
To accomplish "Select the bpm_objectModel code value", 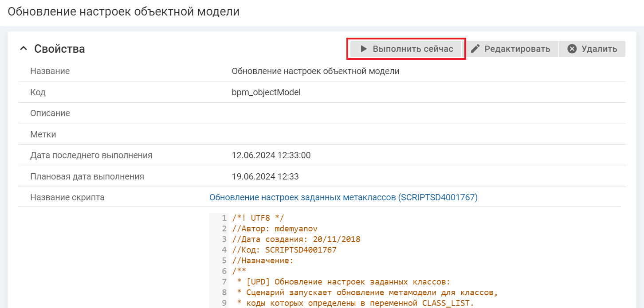I will pos(266,92).
